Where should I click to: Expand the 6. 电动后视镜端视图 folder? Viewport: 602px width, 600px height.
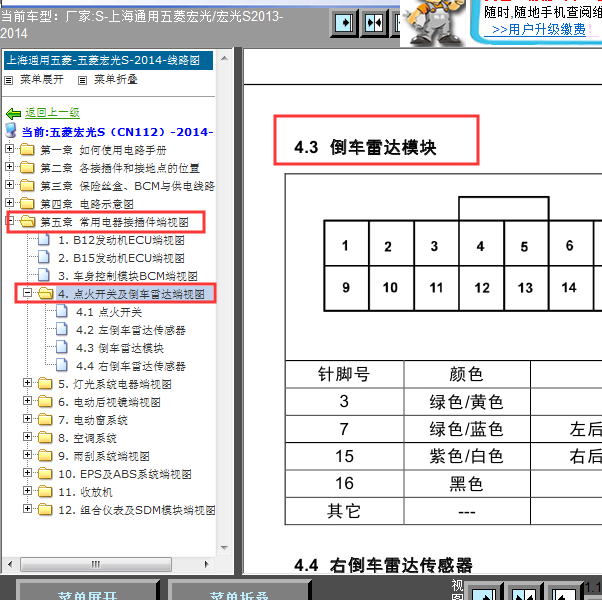click(27, 401)
